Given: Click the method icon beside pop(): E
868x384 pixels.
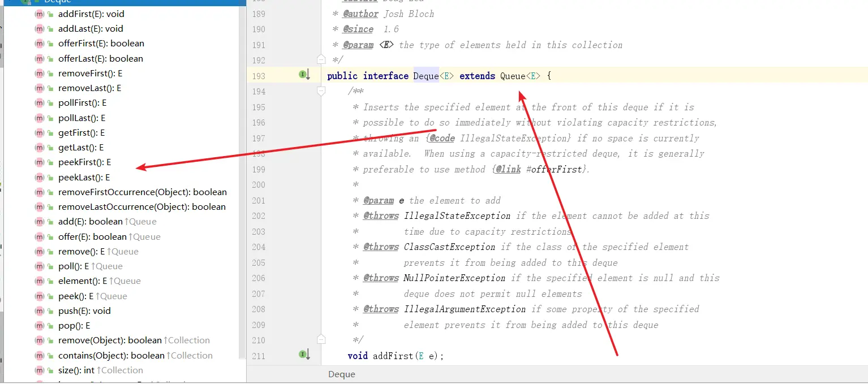Looking at the screenshot, I should coord(39,325).
